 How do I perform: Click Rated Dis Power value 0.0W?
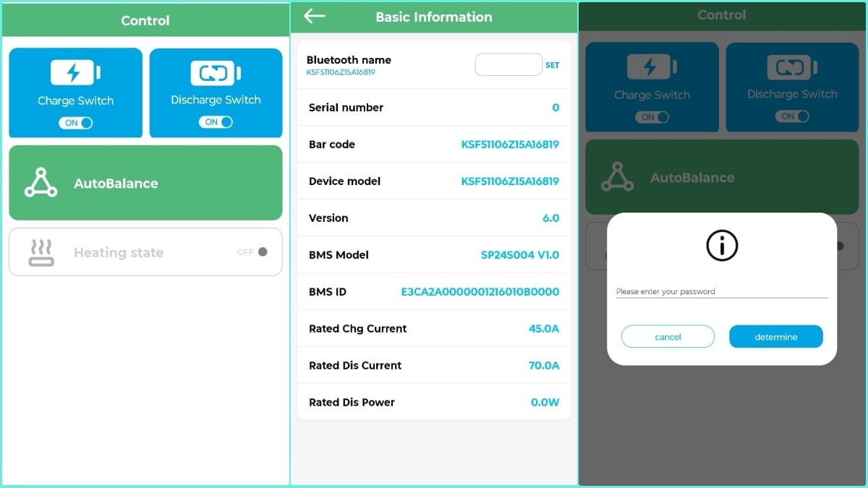tap(545, 403)
